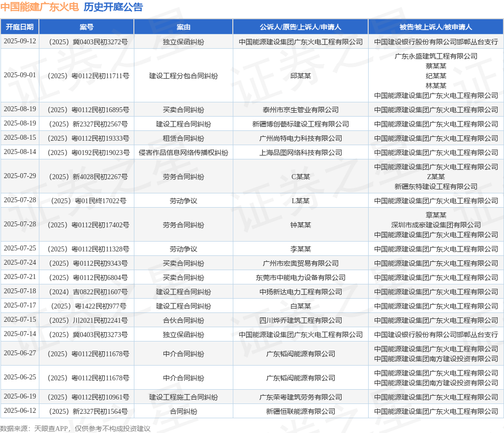504x433 pixels.
Task: Click the date 2025-07-25
Action: pyautogui.click(x=20, y=248)
